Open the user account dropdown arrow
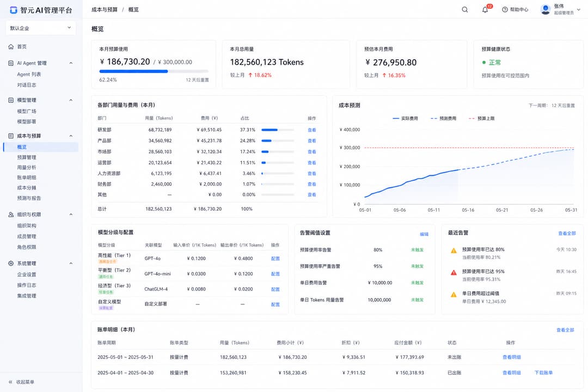Screen dimensions: 588x392 point(579,10)
